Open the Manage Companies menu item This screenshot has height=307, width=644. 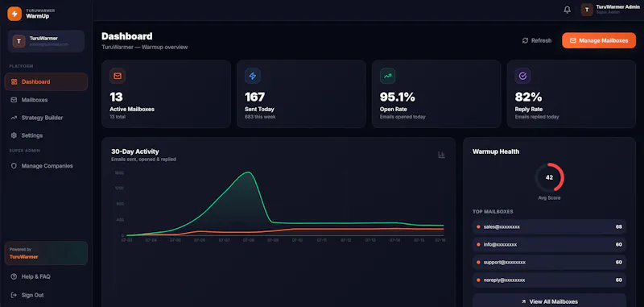coord(46,166)
